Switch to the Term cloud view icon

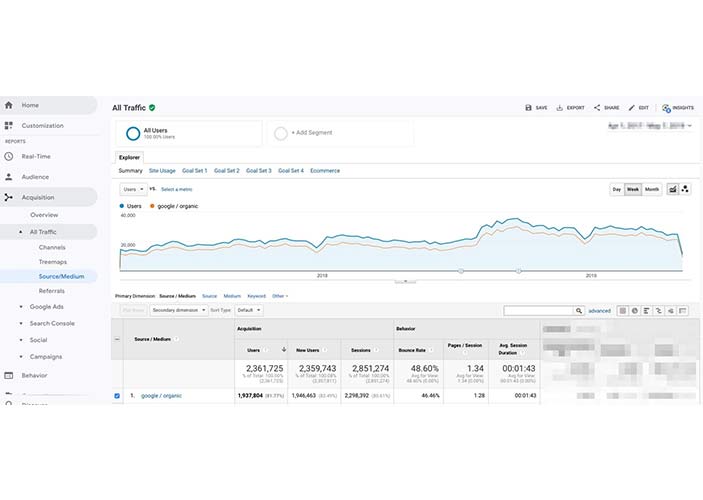[x=671, y=310]
